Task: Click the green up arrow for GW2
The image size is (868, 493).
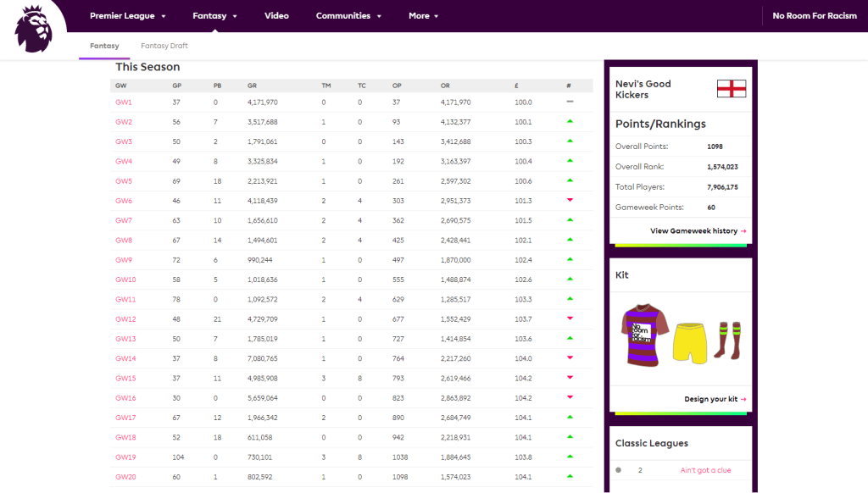Action: [x=570, y=121]
